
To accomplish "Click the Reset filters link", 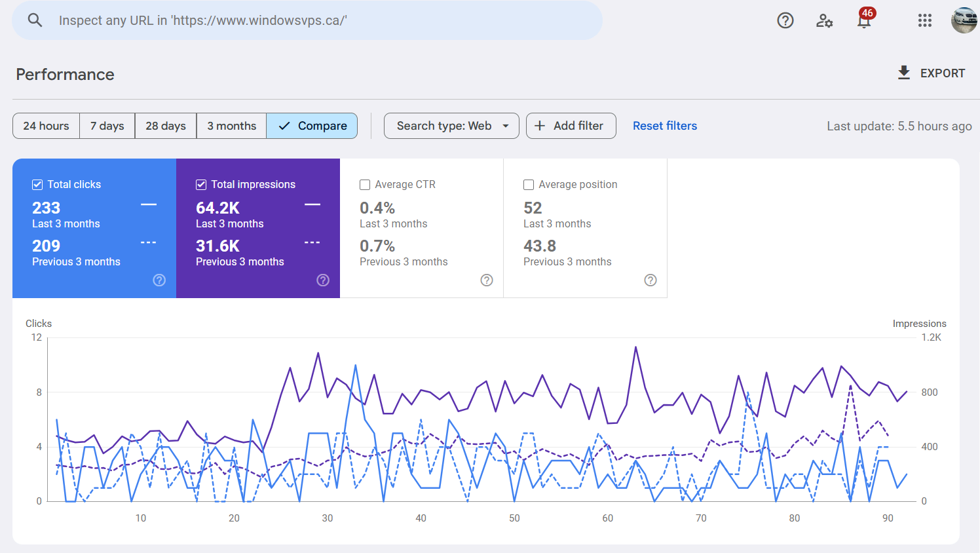I will pos(664,126).
